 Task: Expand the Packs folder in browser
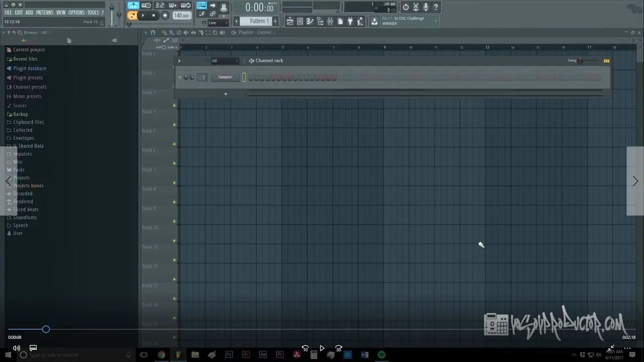pos(19,170)
